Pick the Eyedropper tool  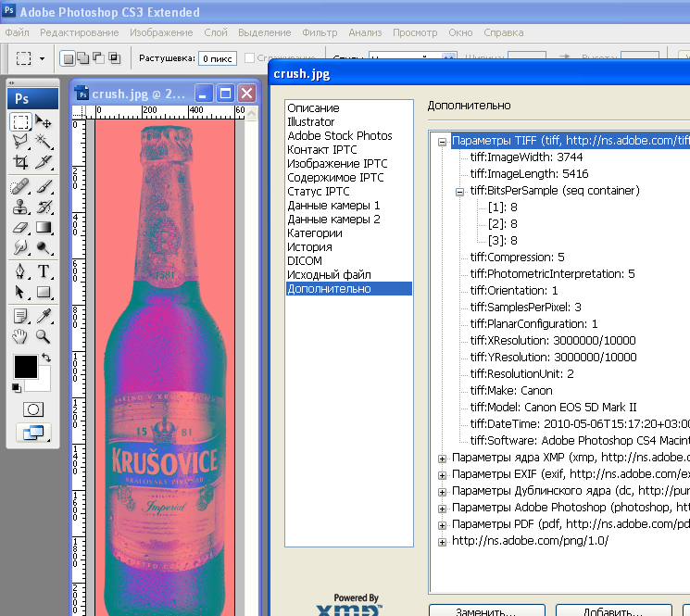click(x=44, y=316)
